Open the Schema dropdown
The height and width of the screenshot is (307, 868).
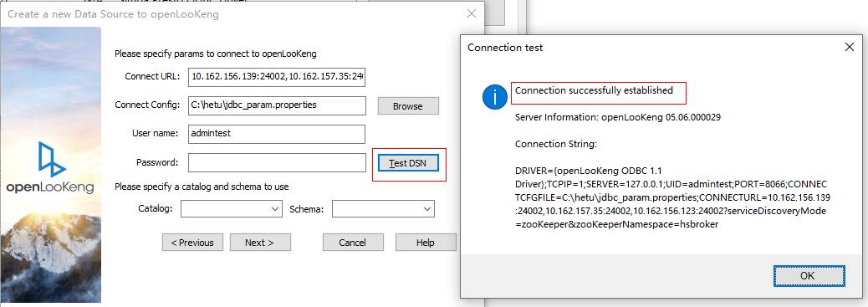point(383,209)
